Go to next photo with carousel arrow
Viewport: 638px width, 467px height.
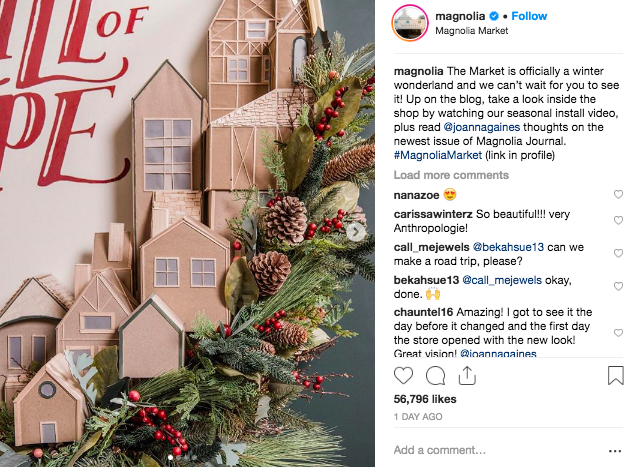click(356, 232)
